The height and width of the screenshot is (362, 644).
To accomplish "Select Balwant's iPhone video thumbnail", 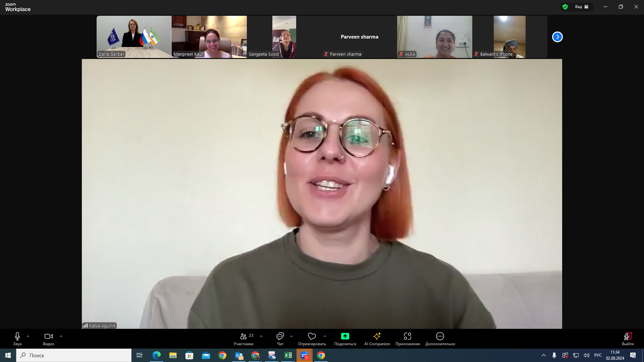I will pos(509,37).
